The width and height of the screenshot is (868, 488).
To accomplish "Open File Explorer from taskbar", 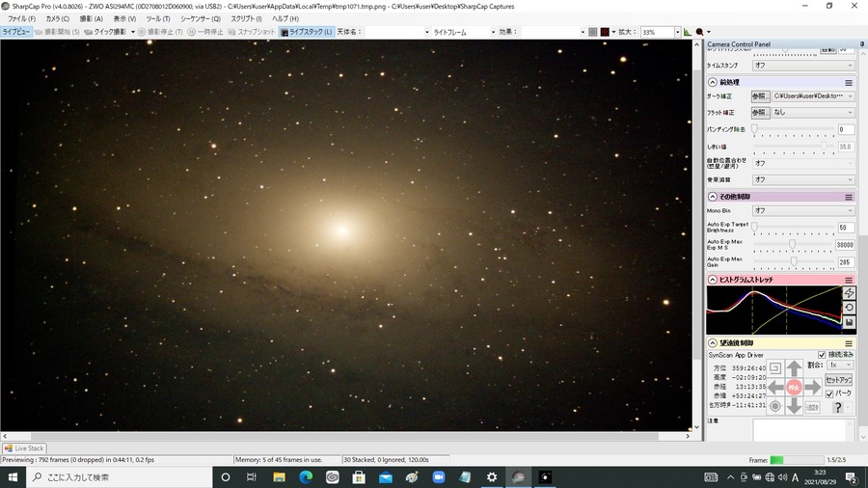I will click(x=279, y=477).
